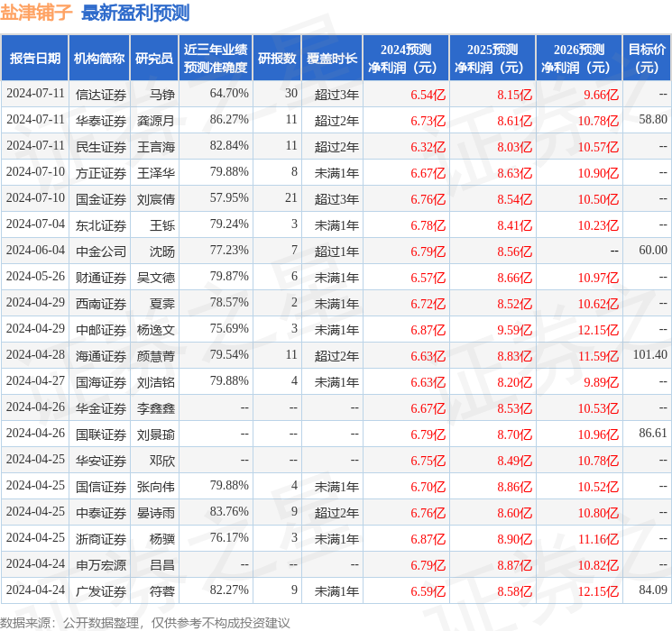Click the 2024-06-04 date cell
Screen dimensions: 672x631
click(x=35, y=250)
